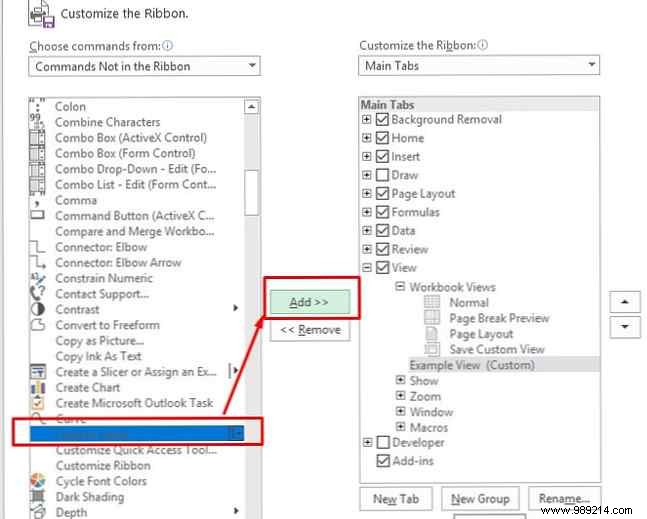Click the Rename button

pos(564,498)
